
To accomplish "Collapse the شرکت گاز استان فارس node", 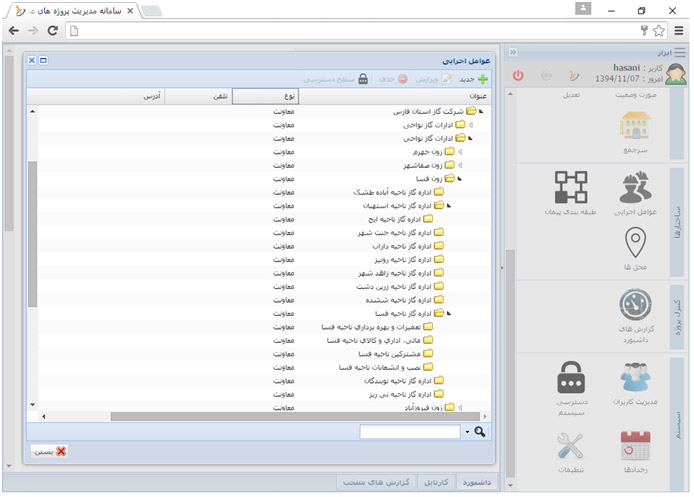I will (x=481, y=112).
